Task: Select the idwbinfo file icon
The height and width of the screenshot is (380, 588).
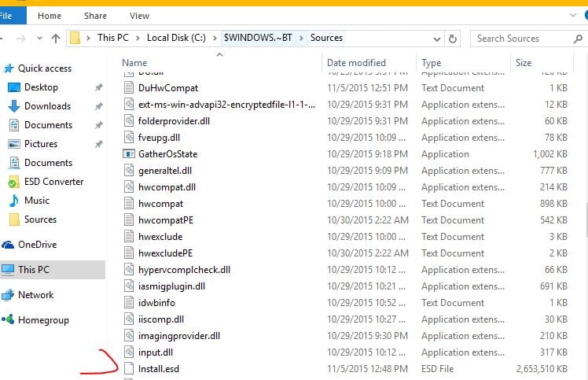Action: [x=129, y=302]
